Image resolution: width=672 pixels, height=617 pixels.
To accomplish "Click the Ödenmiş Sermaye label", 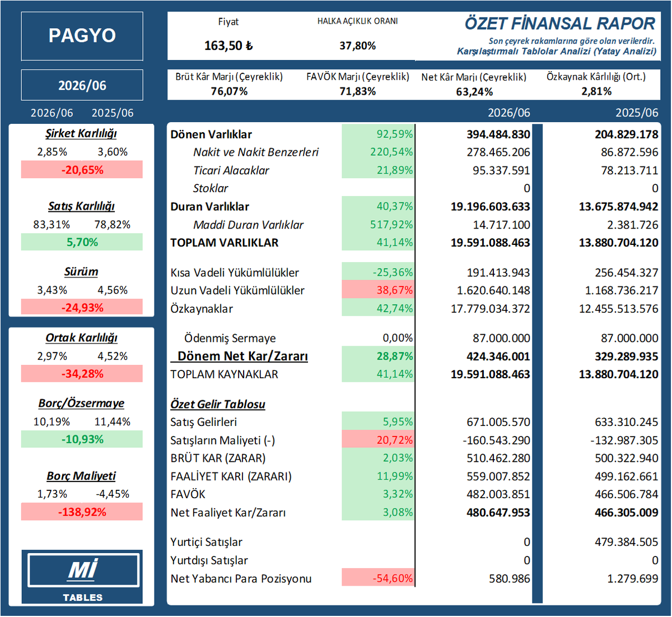I will click(230, 338).
